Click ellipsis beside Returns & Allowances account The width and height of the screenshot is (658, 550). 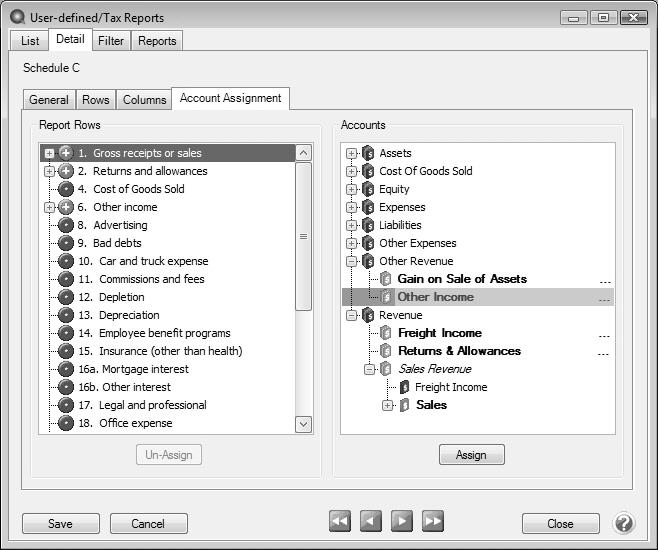[603, 352]
